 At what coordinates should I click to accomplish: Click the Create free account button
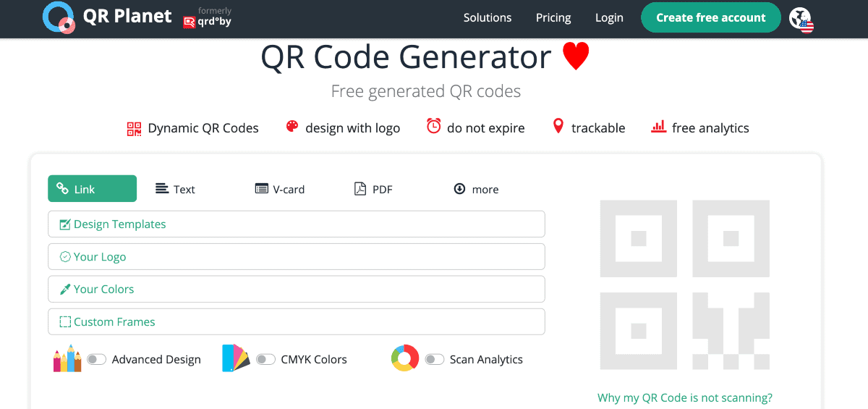pyautogui.click(x=710, y=18)
